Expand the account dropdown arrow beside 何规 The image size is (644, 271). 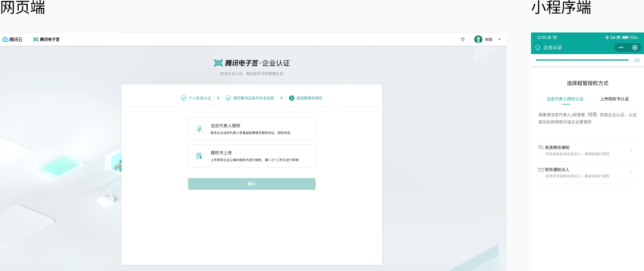(x=499, y=40)
